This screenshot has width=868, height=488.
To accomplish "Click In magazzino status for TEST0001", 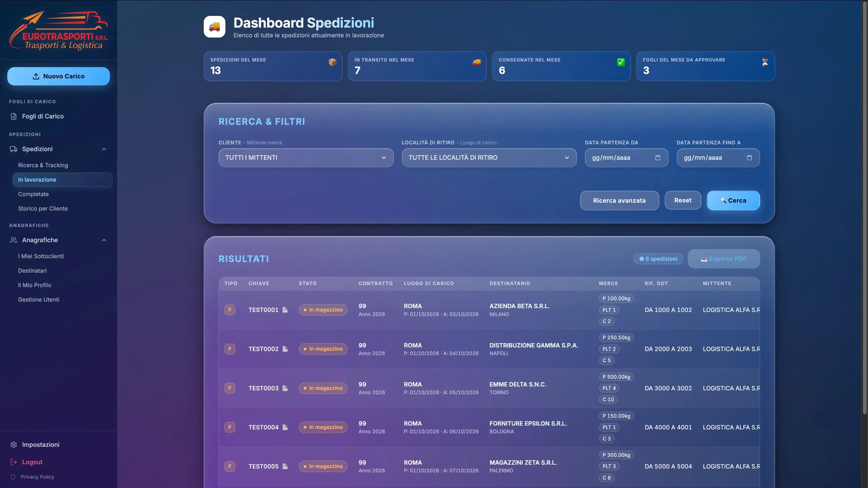I will click(x=323, y=310).
